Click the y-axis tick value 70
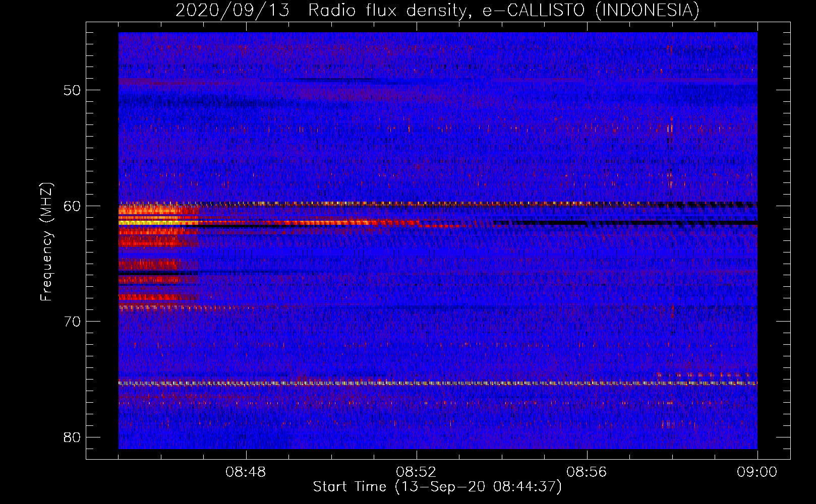The height and width of the screenshot is (504, 816). pos(72,321)
